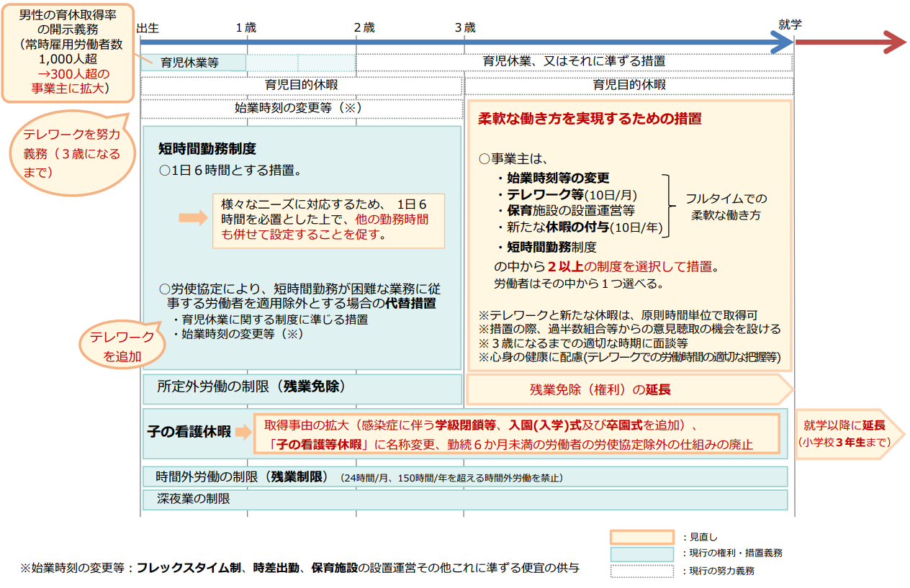Click "育児目的休暇" box directly under "育児休業等"
The height and width of the screenshot is (588, 910).
coord(302,85)
